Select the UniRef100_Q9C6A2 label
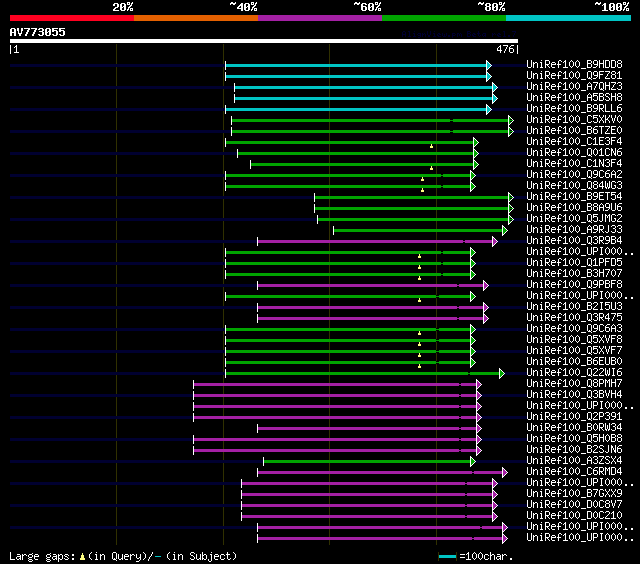Screen dimensions: 640x564 click(x=574, y=175)
